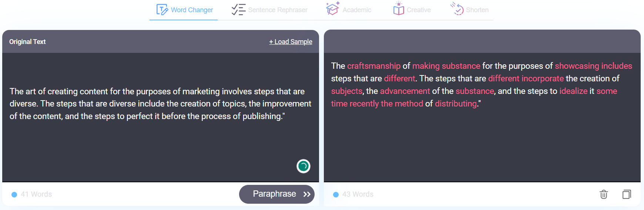Click the highlighted word "subjects" in the result
The width and height of the screenshot is (644, 210).
(x=346, y=91)
